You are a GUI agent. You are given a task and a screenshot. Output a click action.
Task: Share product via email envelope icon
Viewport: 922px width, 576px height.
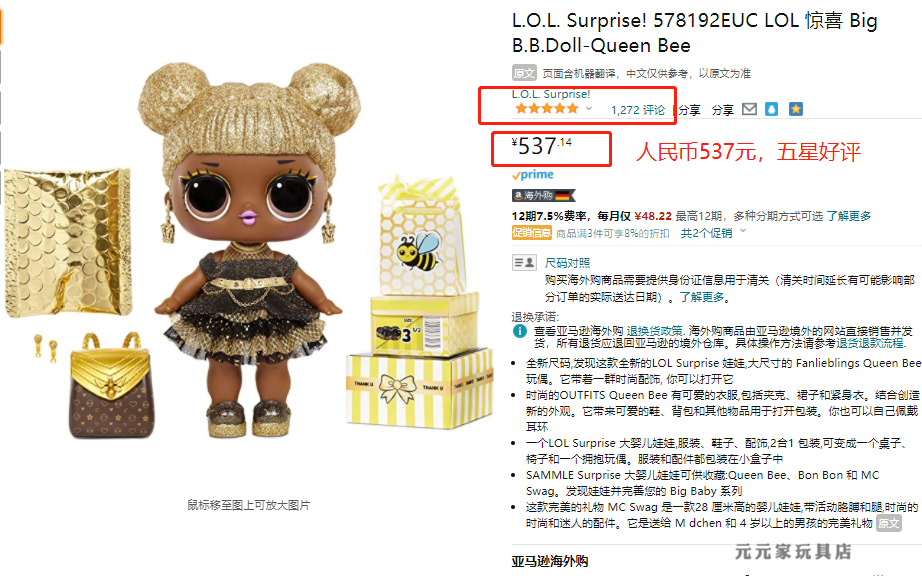pyautogui.click(x=749, y=109)
